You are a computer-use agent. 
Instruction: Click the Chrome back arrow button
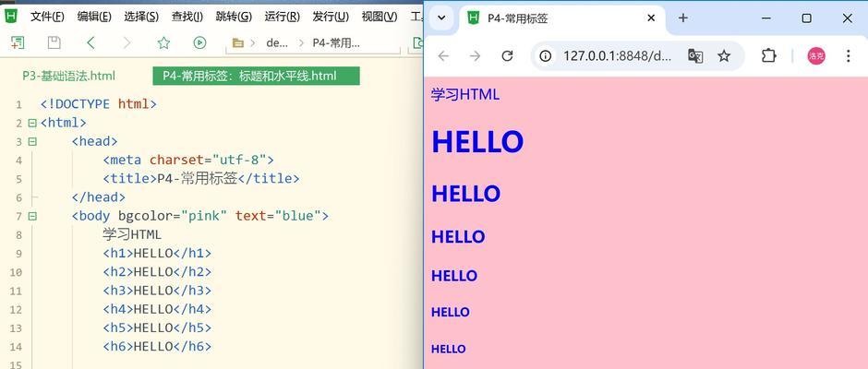pyautogui.click(x=443, y=56)
